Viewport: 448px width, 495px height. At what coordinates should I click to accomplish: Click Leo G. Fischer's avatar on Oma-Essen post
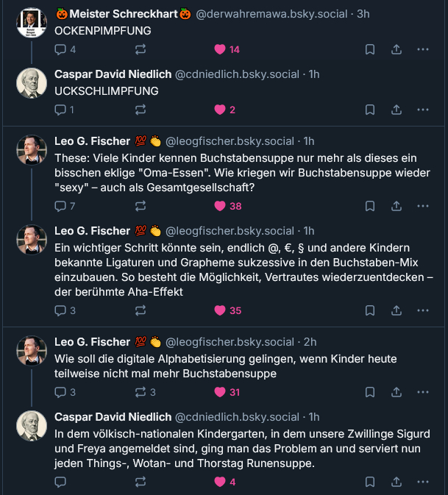[x=32, y=149]
